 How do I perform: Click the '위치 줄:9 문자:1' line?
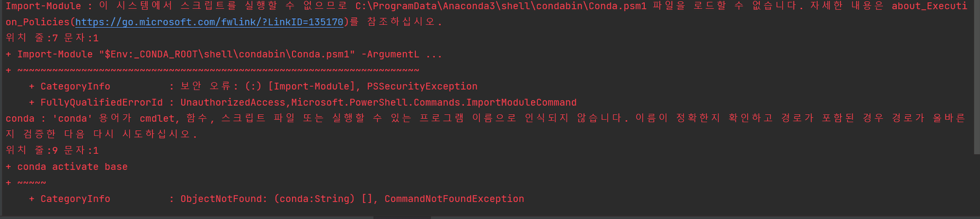coord(52,151)
